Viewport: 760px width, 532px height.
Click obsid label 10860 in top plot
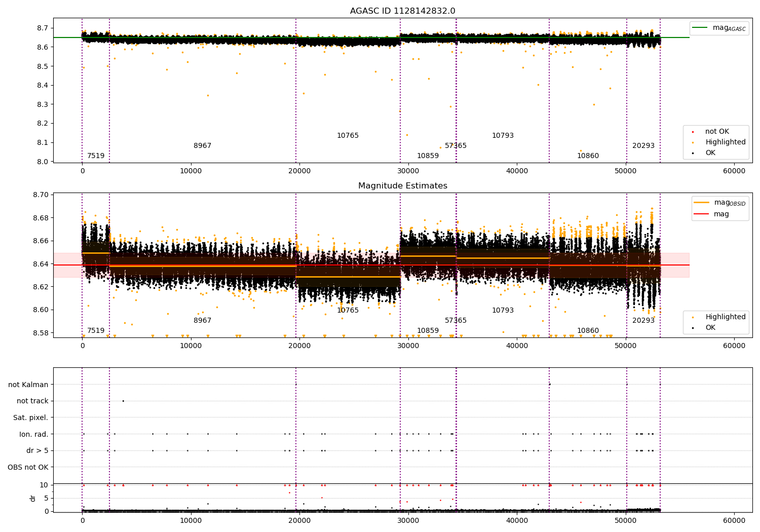[588, 156]
